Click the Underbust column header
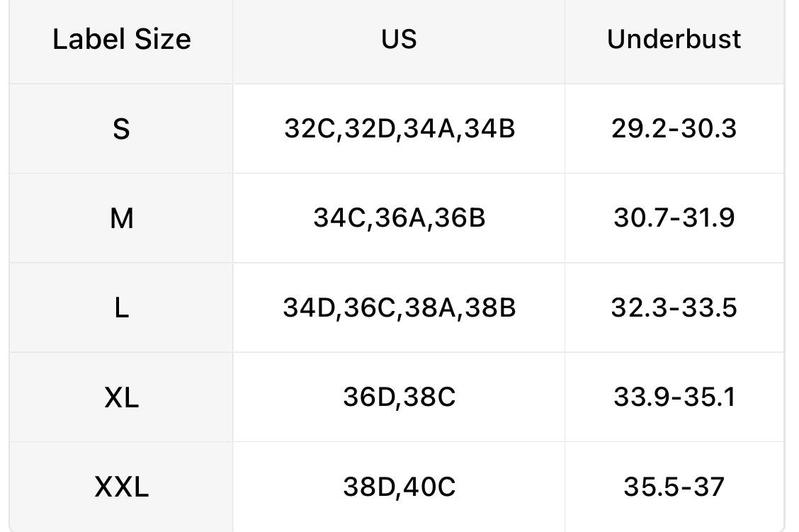The width and height of the screenshot is (799, 532). pyautogui.click(x=674, y=39)
